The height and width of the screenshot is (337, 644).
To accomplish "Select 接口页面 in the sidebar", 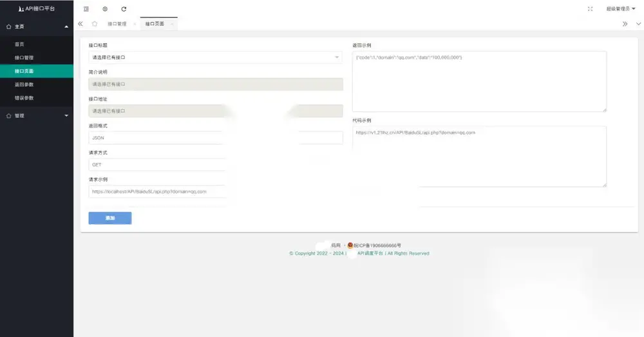I will click(37, 71).
